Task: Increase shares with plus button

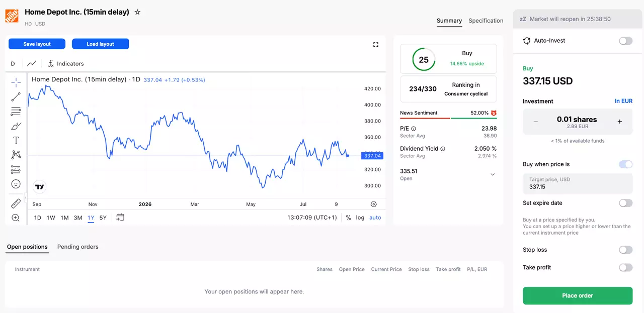Action: tap(620, 122)
